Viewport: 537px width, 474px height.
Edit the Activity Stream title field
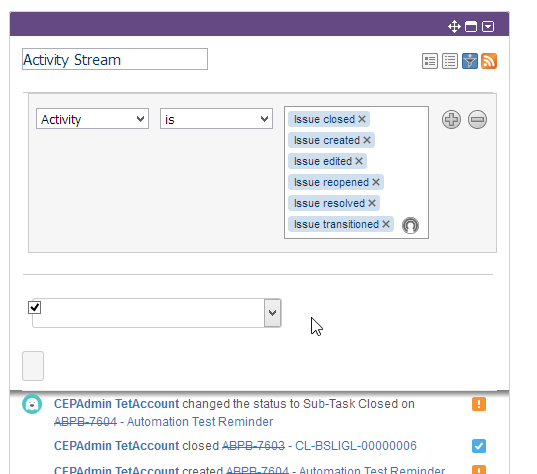pyautogui.click(x=115, y=59)
